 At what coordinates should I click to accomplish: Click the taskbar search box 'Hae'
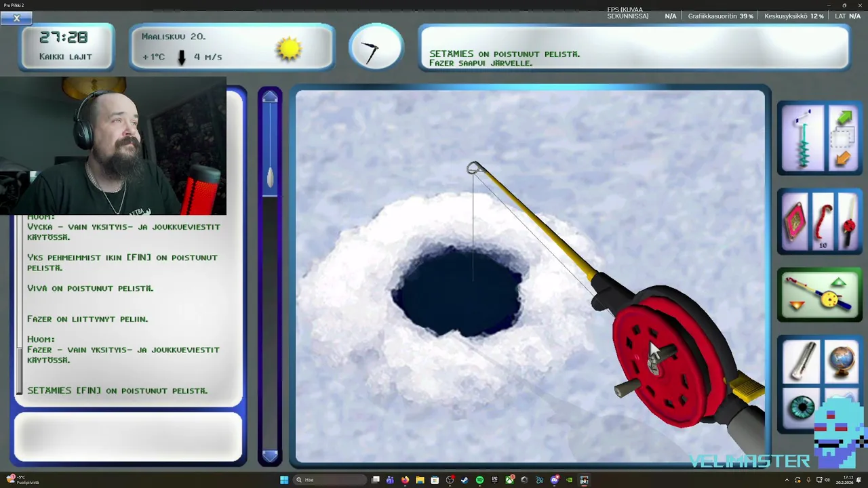[330, 480]
